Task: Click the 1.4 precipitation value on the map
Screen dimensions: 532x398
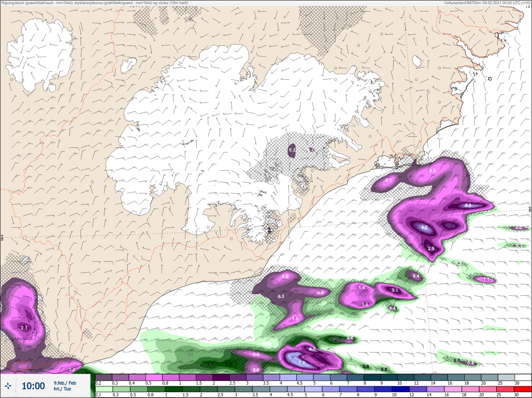Action: [x=362, y=287]
